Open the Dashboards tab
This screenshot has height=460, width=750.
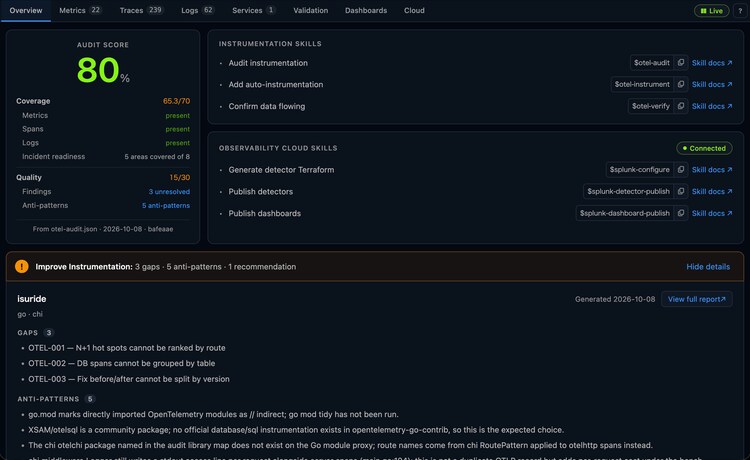click(366, 10)
